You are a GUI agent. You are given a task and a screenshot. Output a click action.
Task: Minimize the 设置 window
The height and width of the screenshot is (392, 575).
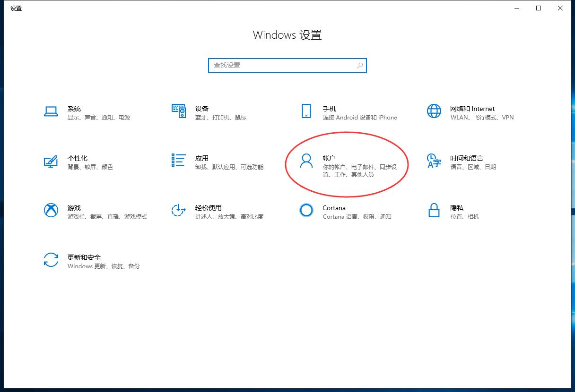pos(517,8)
